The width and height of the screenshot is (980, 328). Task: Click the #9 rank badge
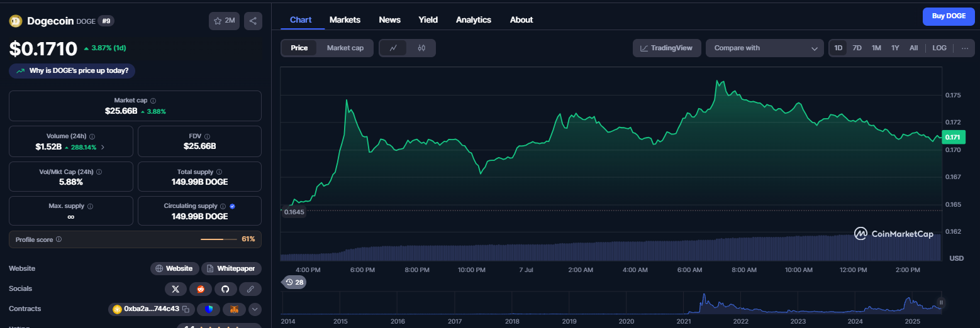[106, 21]
